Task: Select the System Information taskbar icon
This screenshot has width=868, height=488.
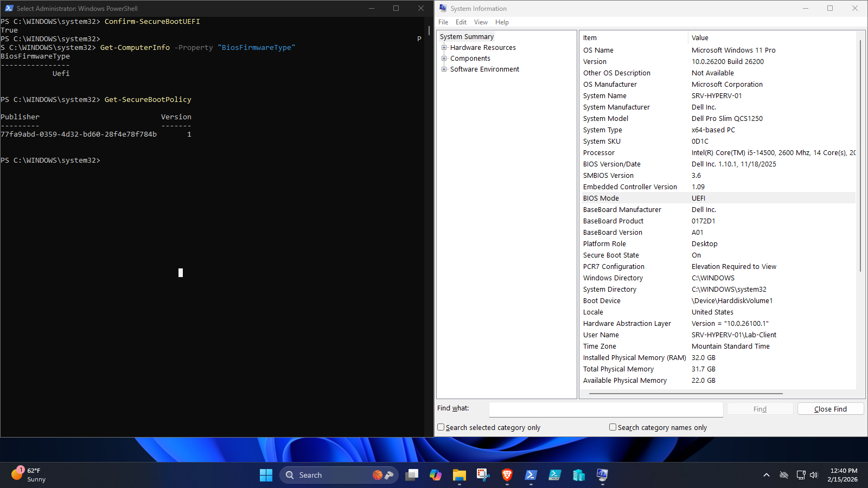Action: click(602, 474)
